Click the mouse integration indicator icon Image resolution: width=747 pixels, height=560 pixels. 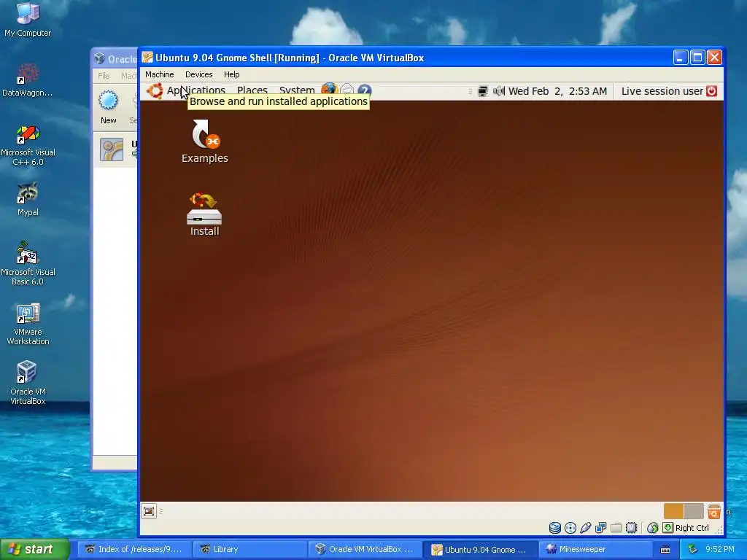tap(653, 528)
